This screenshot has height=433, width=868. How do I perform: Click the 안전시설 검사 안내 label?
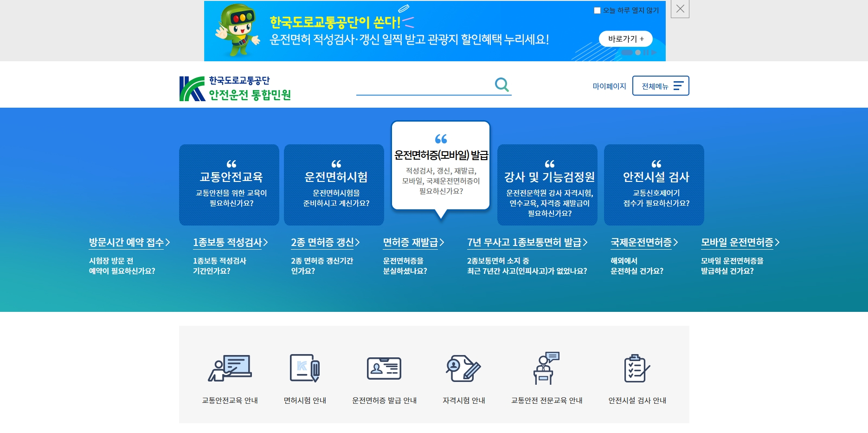pyautogui.click(x=637, y=401)
